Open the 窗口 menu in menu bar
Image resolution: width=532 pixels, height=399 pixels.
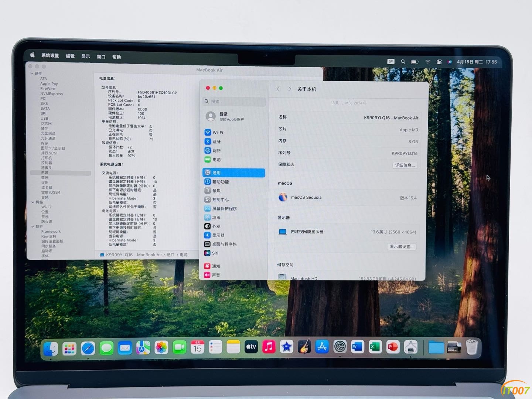[101, 57]
